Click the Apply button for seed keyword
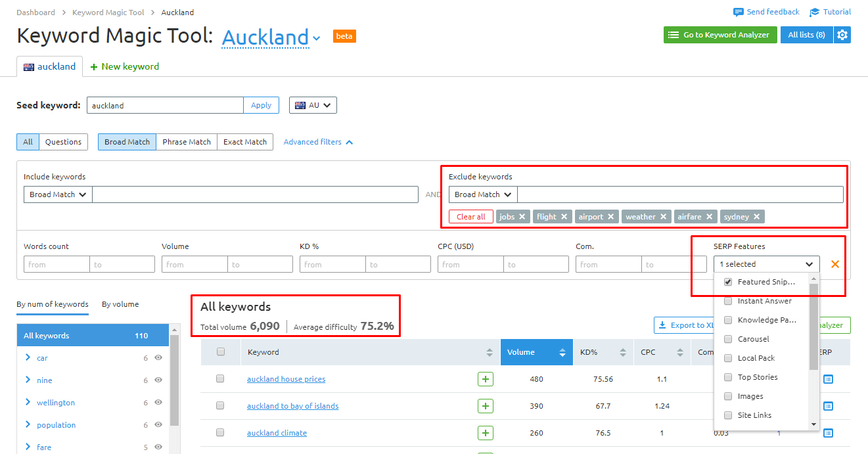The width and height of the screenshot is (868, 454). [x=261, y=104]
